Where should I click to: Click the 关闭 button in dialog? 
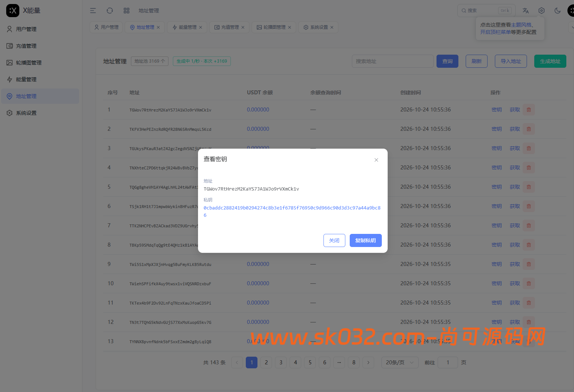334,240
